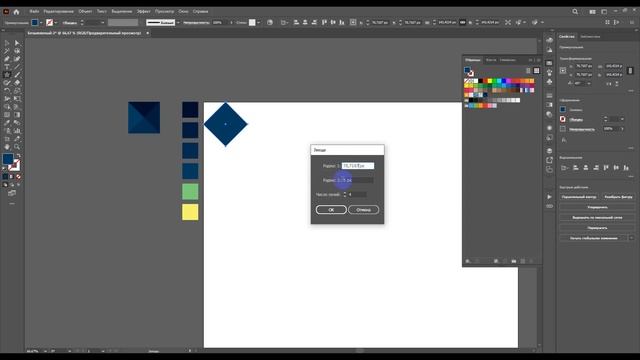Select the Selection arrow tool
This screenshot has height=360, width=640.
click(7, 43)
